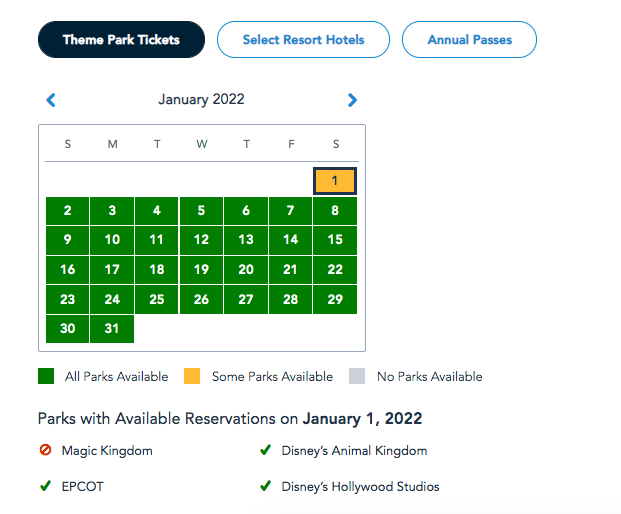Image resolution: width=621 pixels, height=514 pixels.
Task: Choose January 12 on the calendar
Action: (201, 240)
